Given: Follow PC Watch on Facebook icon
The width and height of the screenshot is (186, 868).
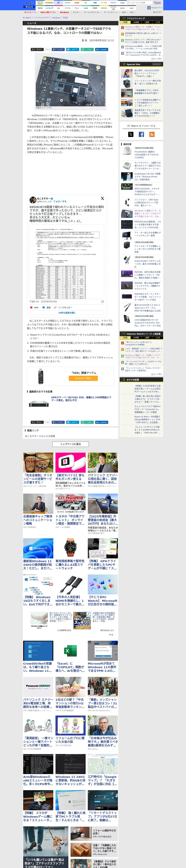Looking at the screenshot, I should [141, 134].
